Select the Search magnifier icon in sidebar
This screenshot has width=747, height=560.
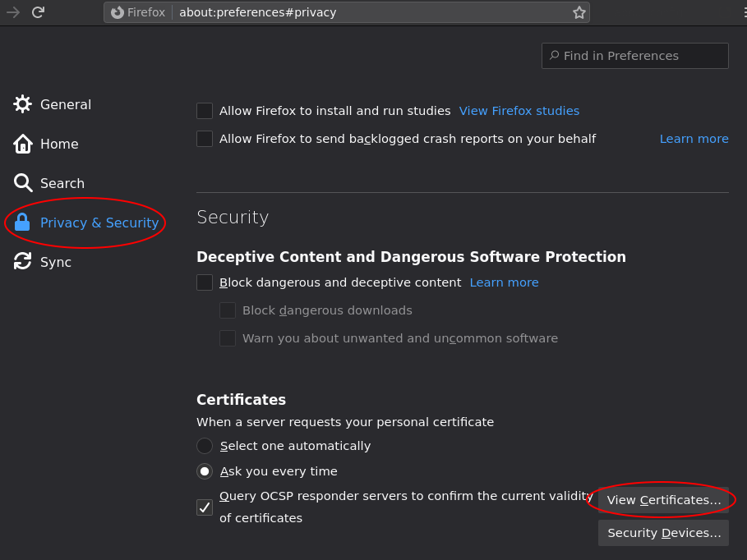tap(22, 183)
